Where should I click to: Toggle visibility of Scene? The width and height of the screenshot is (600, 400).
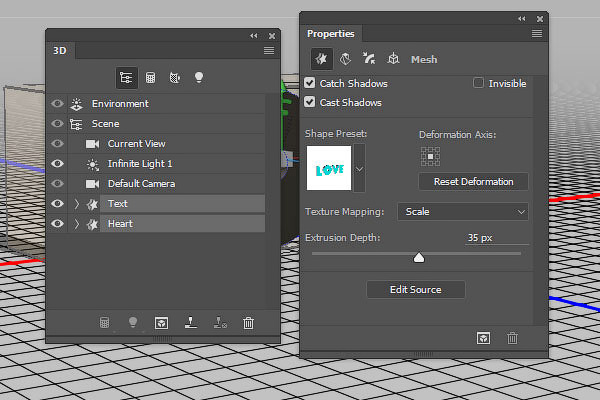pos(57,124)
